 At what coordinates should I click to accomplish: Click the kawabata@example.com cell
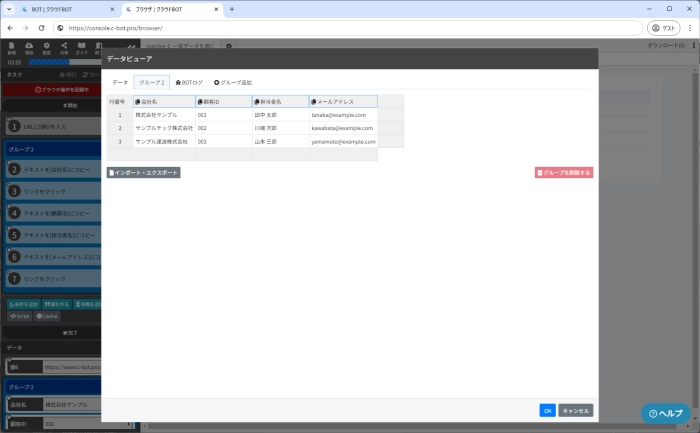click(x=343, y=128)
